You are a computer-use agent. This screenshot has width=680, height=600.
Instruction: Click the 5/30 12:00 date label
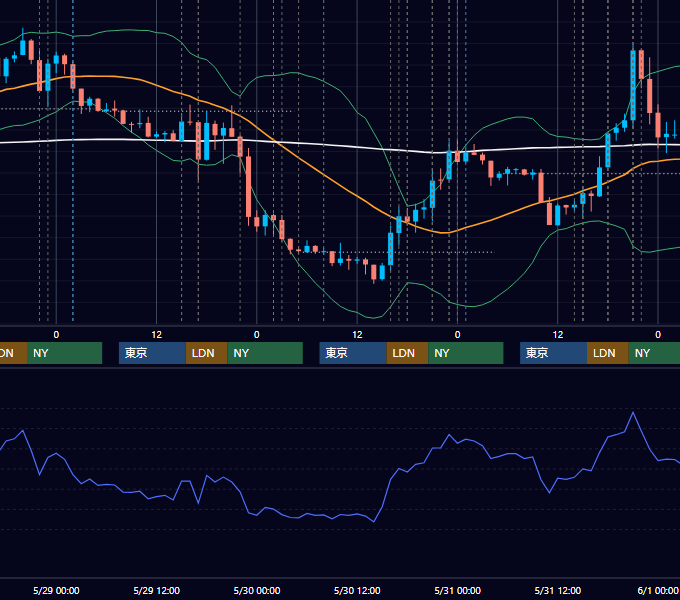coord(357,590)
